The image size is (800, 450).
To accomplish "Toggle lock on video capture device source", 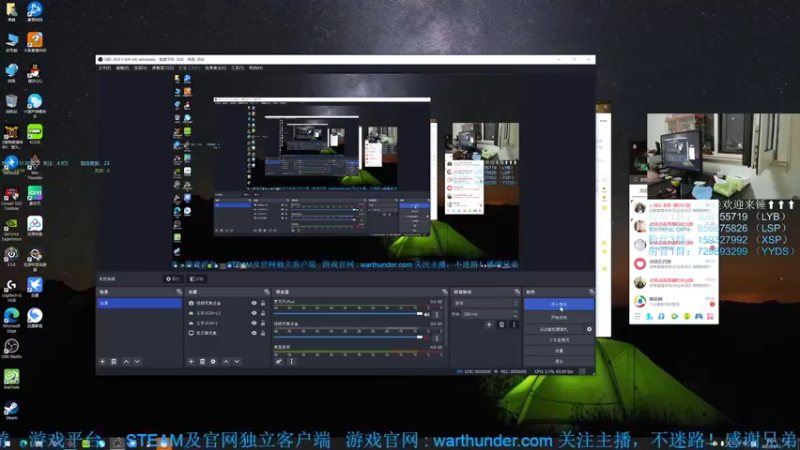I will pyautogui.click(x=263, y=303).
